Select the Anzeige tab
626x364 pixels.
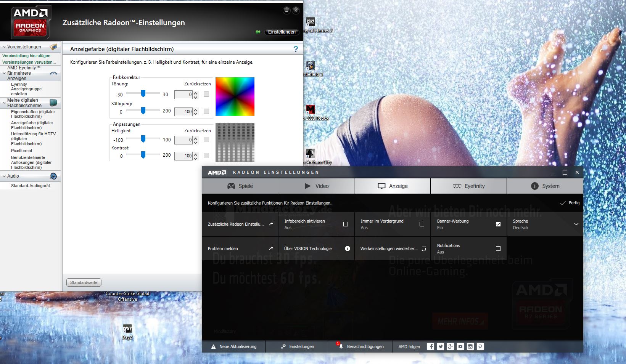pos(393,186)
